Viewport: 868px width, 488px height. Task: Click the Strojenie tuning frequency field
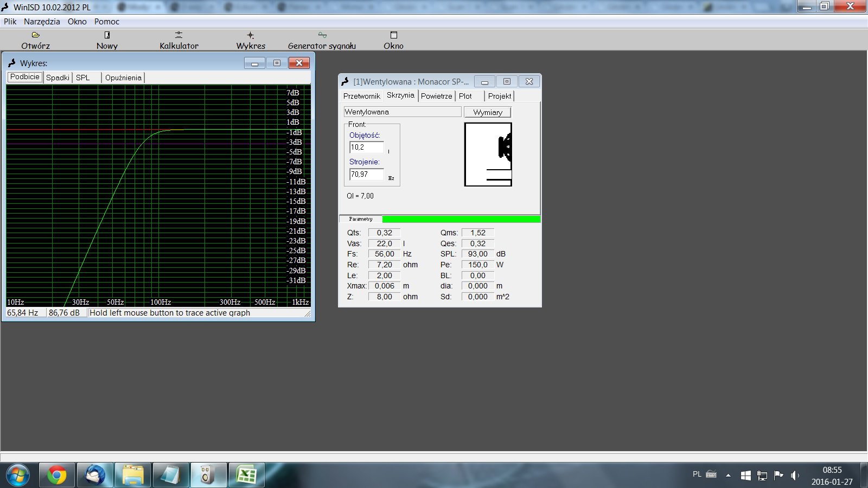(367, 175)
